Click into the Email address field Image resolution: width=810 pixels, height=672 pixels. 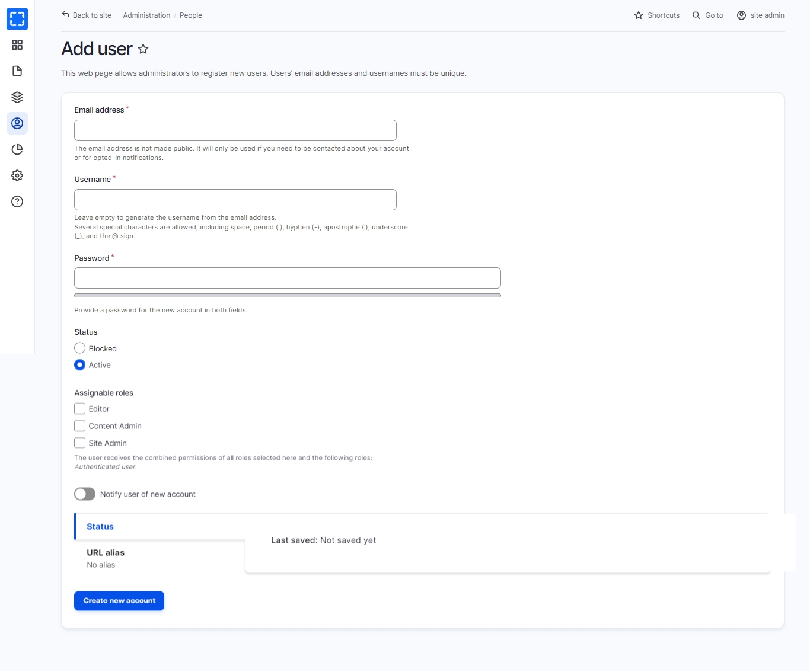pos(235,130)
